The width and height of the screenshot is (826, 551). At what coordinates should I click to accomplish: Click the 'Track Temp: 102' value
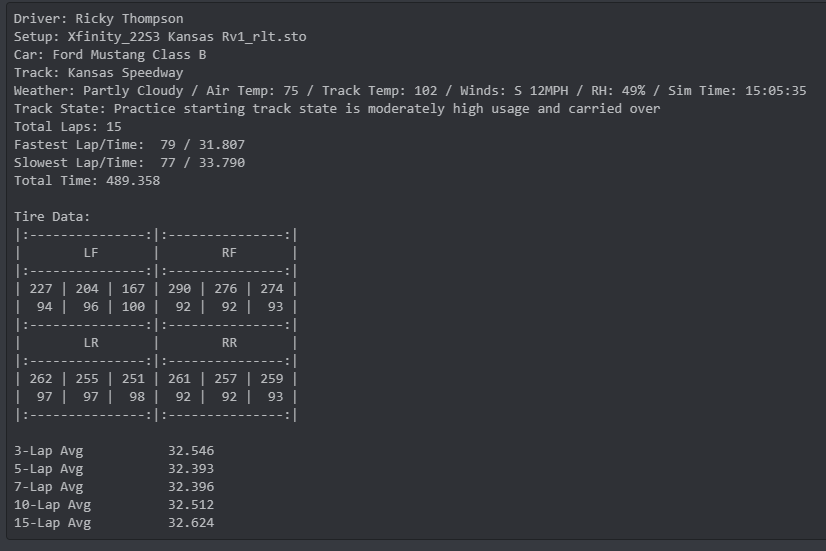(379, 91)
